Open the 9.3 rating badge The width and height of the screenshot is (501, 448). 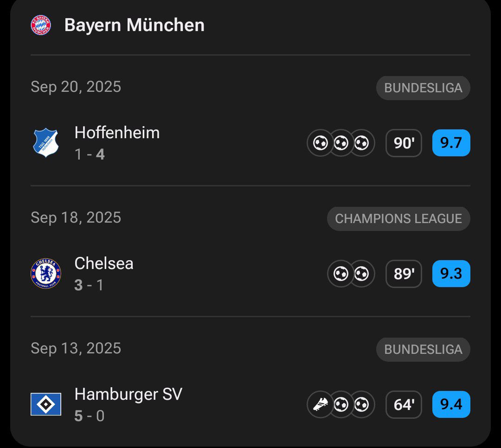[x=451, y=274]
